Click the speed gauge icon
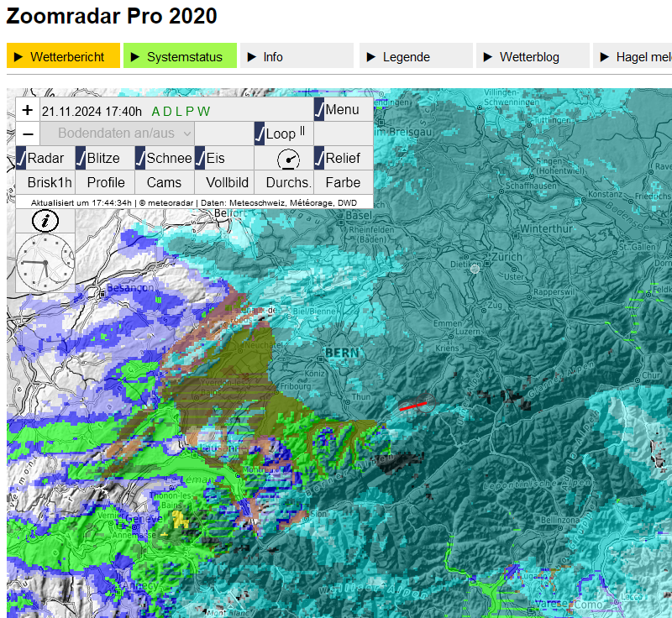Screen dimensions: 672x618 pyautogui.click(x=288, y=160)
